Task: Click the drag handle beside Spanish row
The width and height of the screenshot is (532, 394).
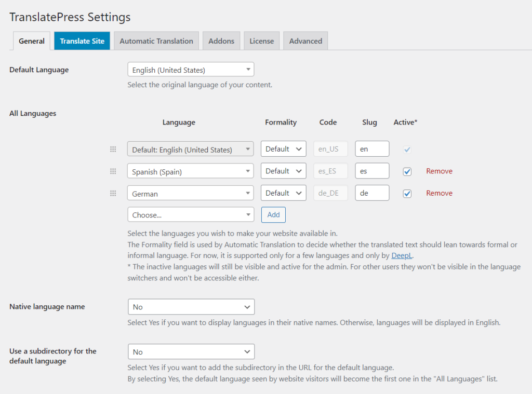Action: pyautogui.click(x=113, y=171)
